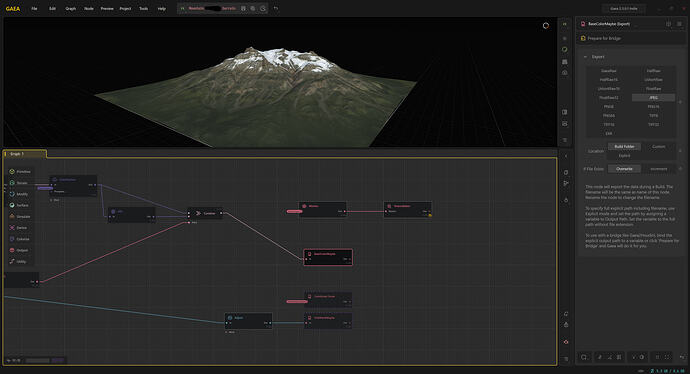Viewport: 690px width, 374px height.
Task: Set If File Exists to Overwrite
Action: (624, 169)
